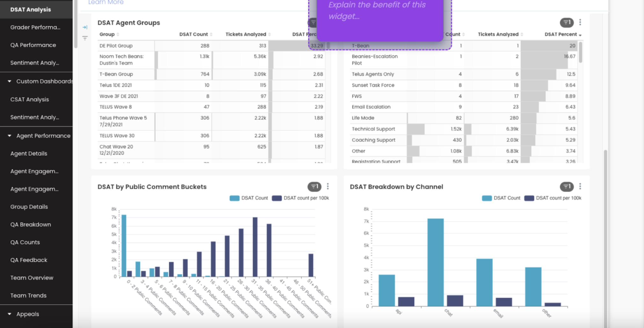Viewport: 644px width, 328px height.
Task: Toggle DSAT count per 100k legend in Channel chart
Action: coord(553,198)
